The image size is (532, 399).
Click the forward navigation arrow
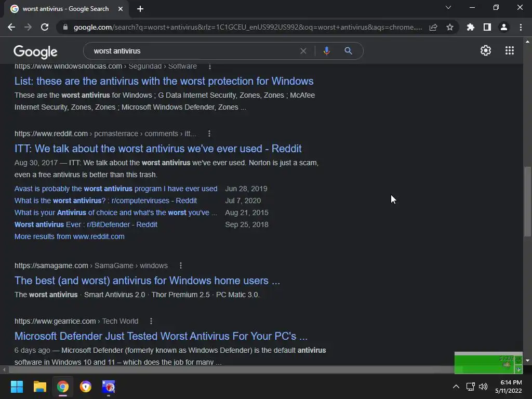tap(28, 27)
